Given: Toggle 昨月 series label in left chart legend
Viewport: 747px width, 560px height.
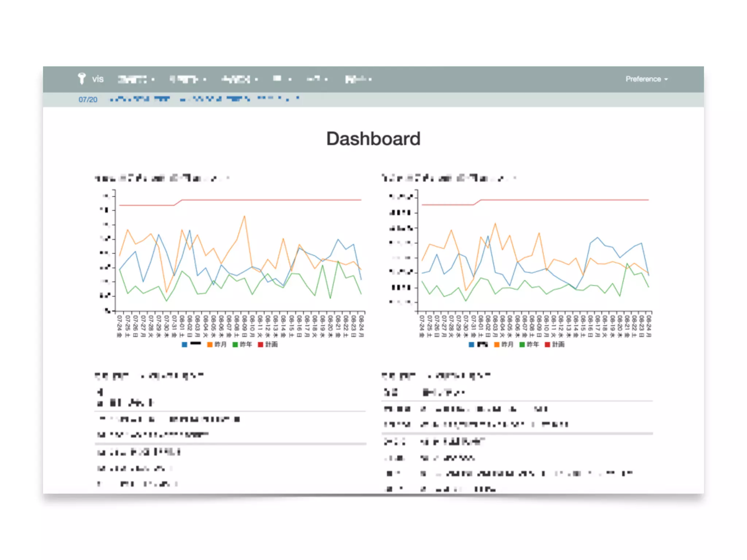Looking at the screenshot, I should tap(220, 345).
